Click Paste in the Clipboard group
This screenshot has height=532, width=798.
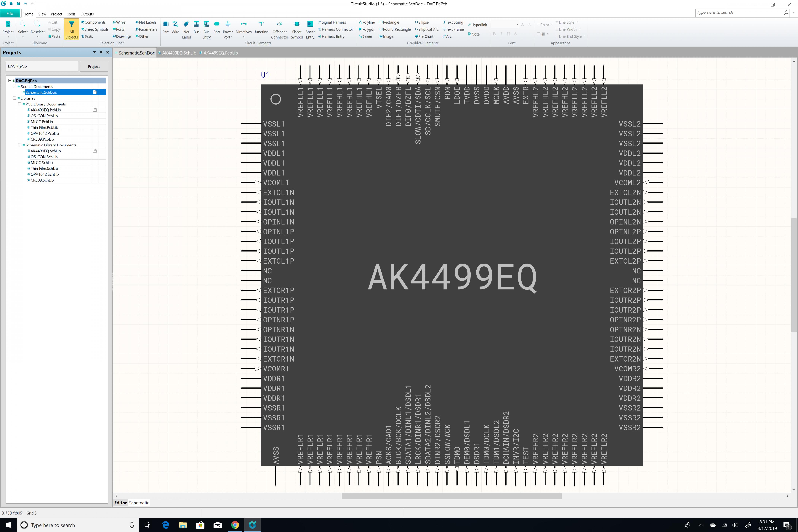(54, 36)
